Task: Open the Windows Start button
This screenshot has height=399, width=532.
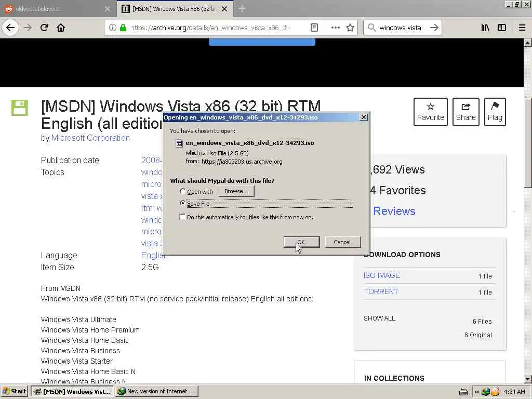Action: tap(14, 391)
